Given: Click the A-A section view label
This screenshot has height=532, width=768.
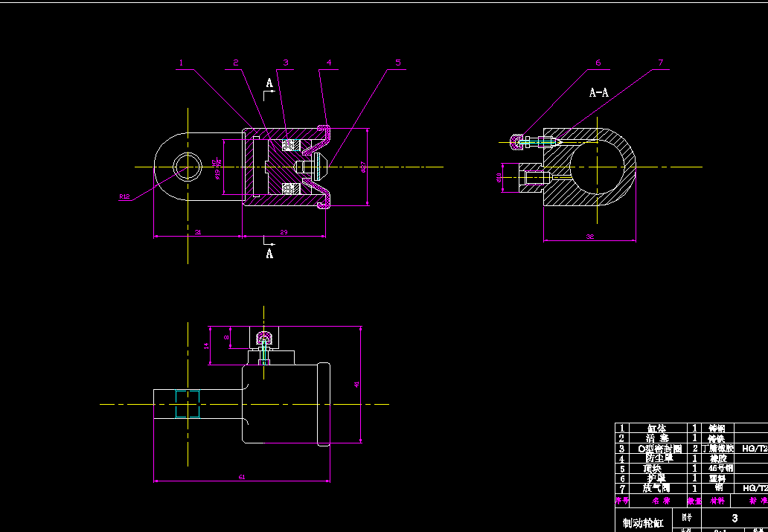Looking at the screenshot, I should point(599,92).
